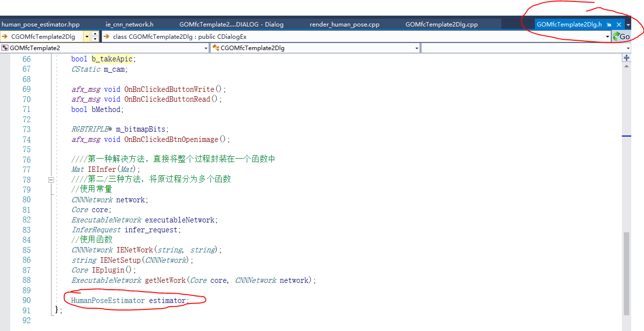Click the comment on line 78
Screen dimensions: 644x331
click(151, 180)
